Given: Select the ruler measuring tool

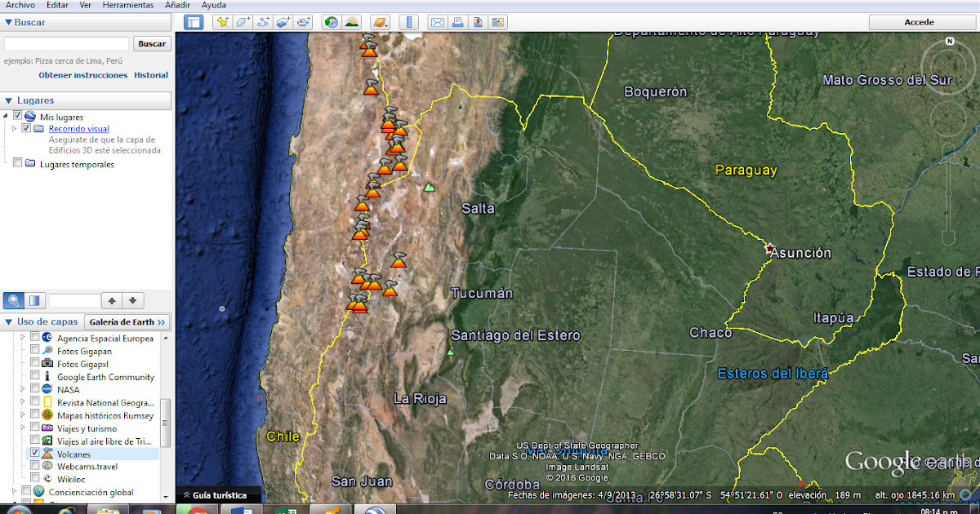Looking at the screenshot, I should point(408,22).
